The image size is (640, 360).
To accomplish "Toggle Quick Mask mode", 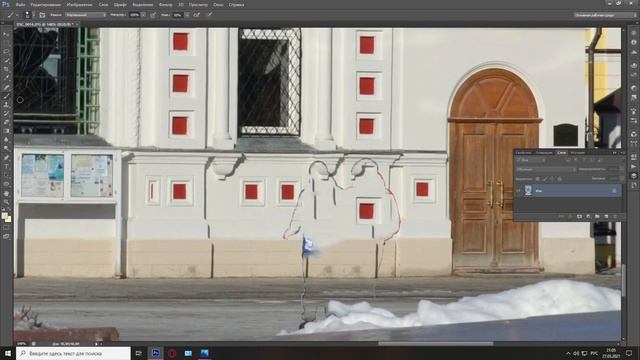I will (x=6, y=228).
